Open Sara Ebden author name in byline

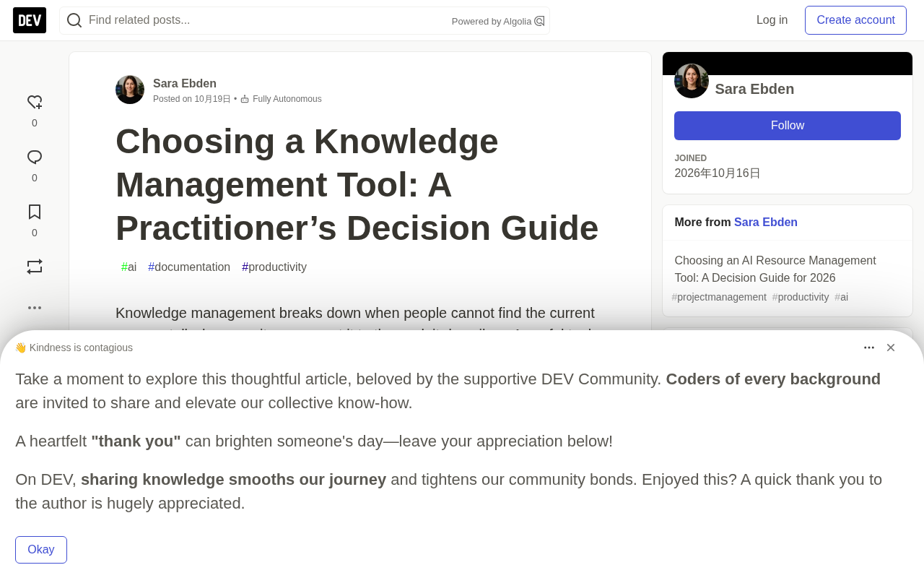pos(185,83)
